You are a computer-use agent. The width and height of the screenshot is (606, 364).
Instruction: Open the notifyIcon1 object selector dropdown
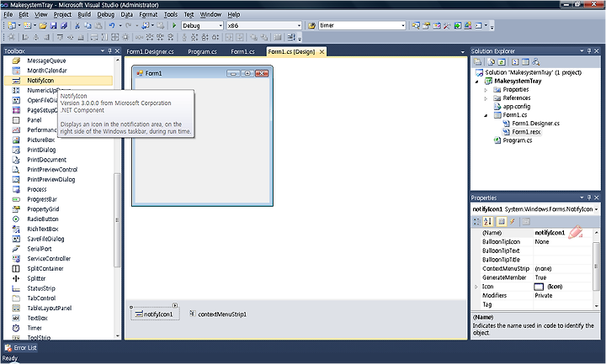pos(597,209)
